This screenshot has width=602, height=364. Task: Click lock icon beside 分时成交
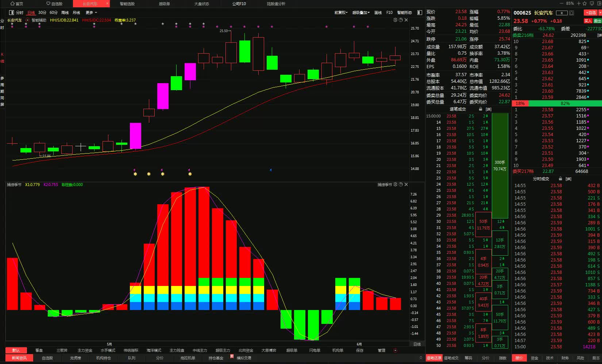(560, 179)
